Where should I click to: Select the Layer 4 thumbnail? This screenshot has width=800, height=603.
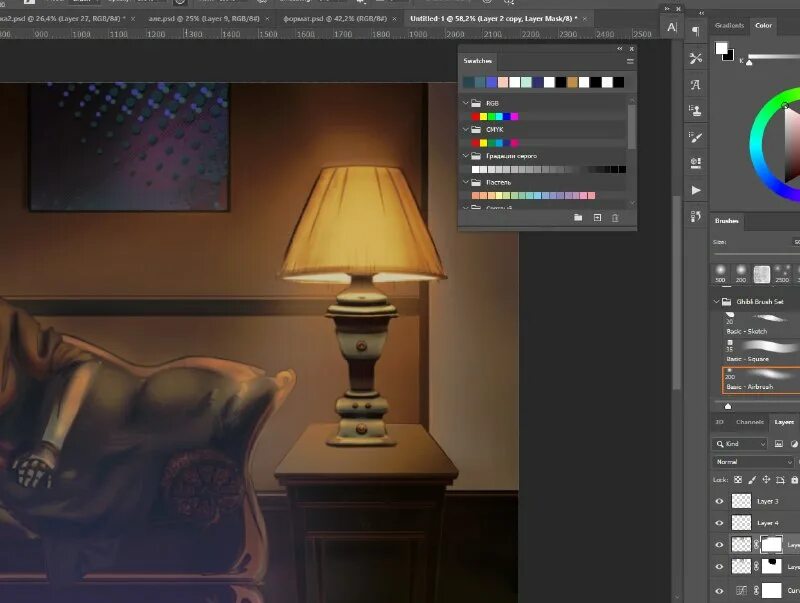click(741, 523)
